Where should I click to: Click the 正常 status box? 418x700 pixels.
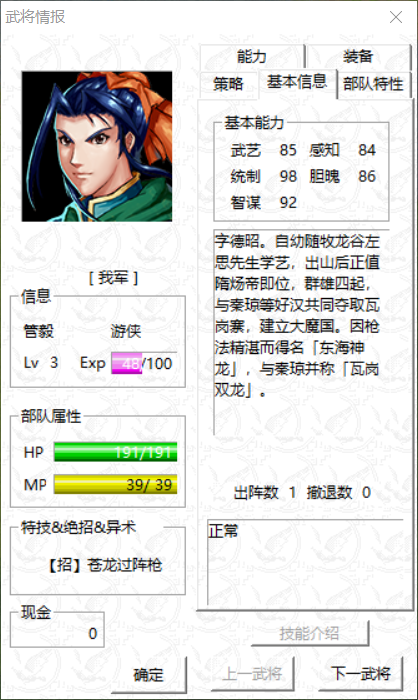point(305,562)
